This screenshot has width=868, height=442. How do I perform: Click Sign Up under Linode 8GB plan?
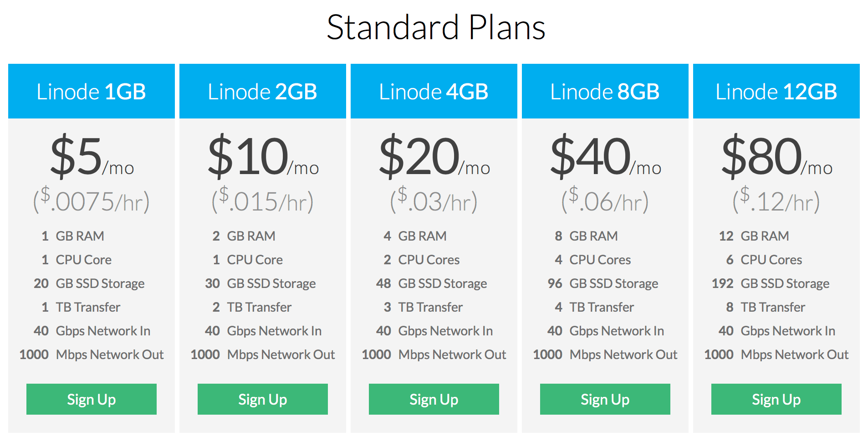tap(605, 399)
